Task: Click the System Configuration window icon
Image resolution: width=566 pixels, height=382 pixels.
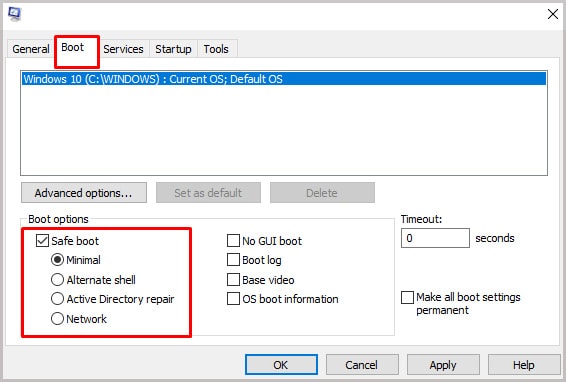Action: tap(15, 14)
